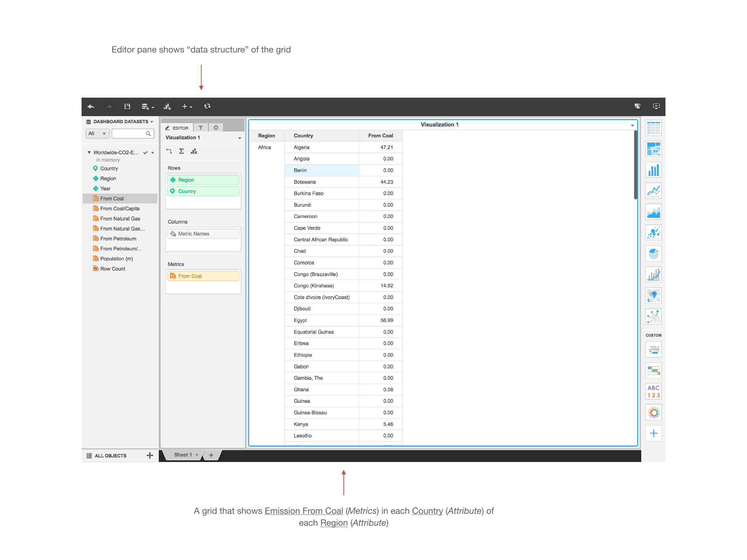This screenshot has height=560, width=747.
Task: Click Metric Names in Columns
Action: (x=203, y=234)
